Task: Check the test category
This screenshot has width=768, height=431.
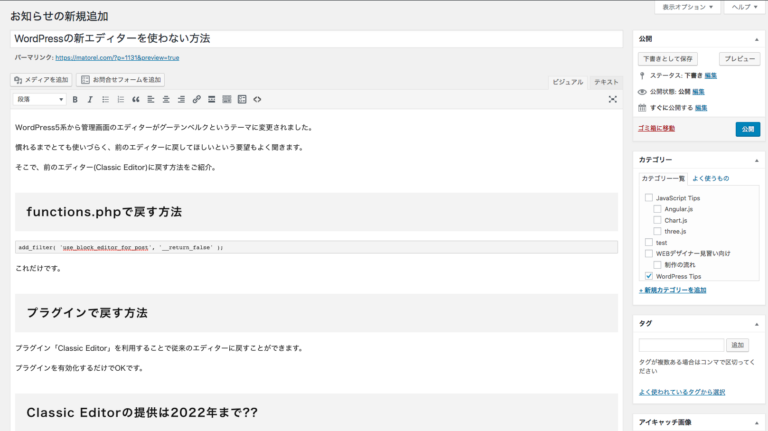Action: coord(649,242)
